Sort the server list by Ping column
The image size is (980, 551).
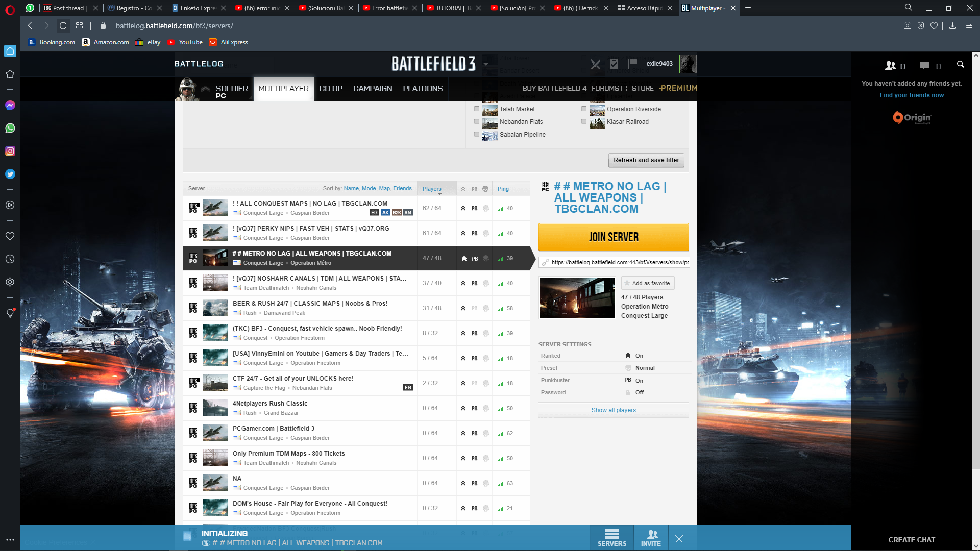(x=503, y=189)
